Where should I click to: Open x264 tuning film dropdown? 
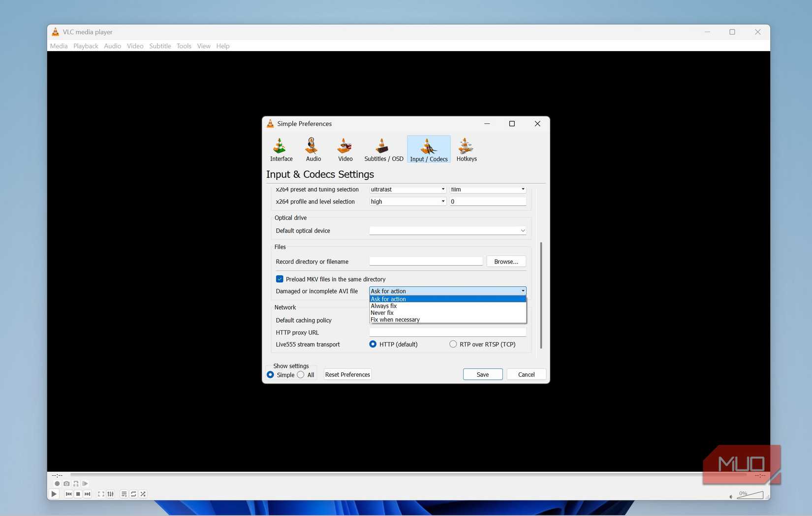(x=488, y=189)
